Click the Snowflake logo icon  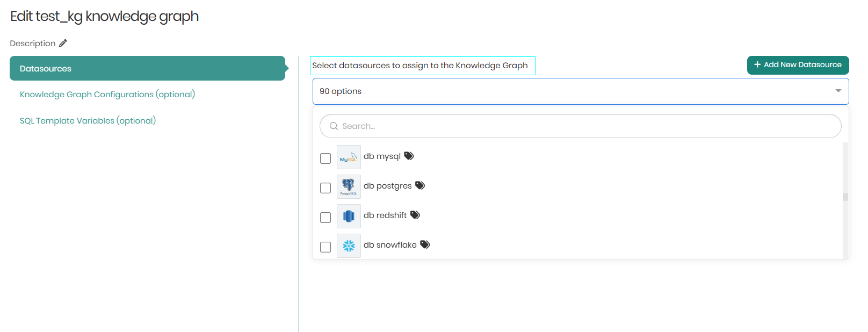[x=349, y=246]
